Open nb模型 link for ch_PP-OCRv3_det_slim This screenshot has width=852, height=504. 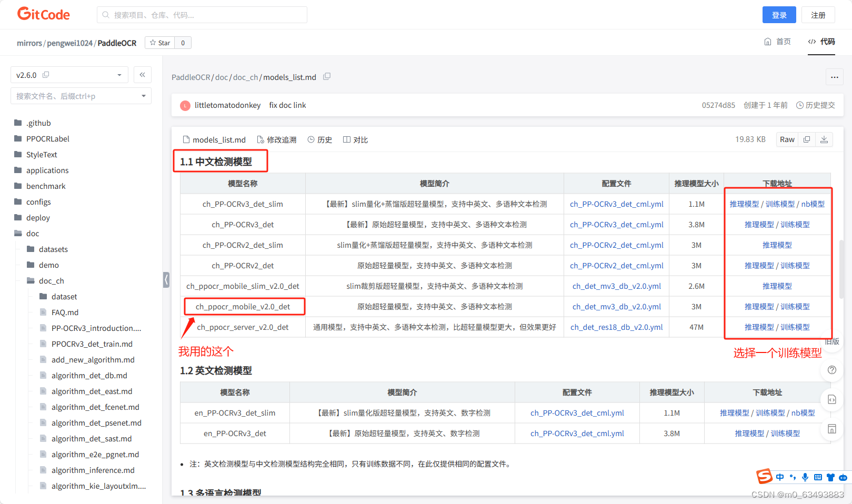coord(813,204)
